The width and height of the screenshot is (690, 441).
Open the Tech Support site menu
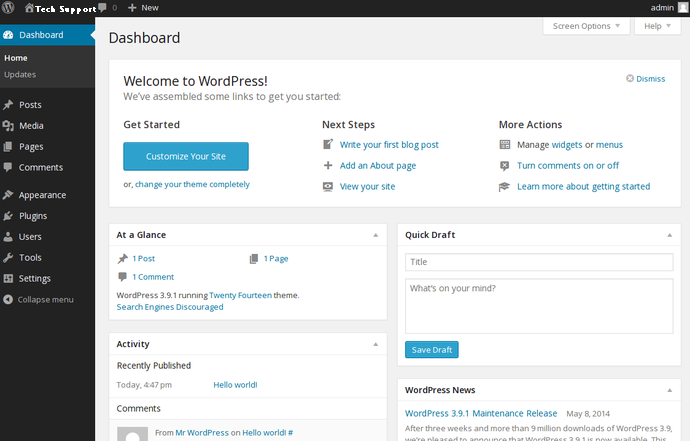coord(61,7)
